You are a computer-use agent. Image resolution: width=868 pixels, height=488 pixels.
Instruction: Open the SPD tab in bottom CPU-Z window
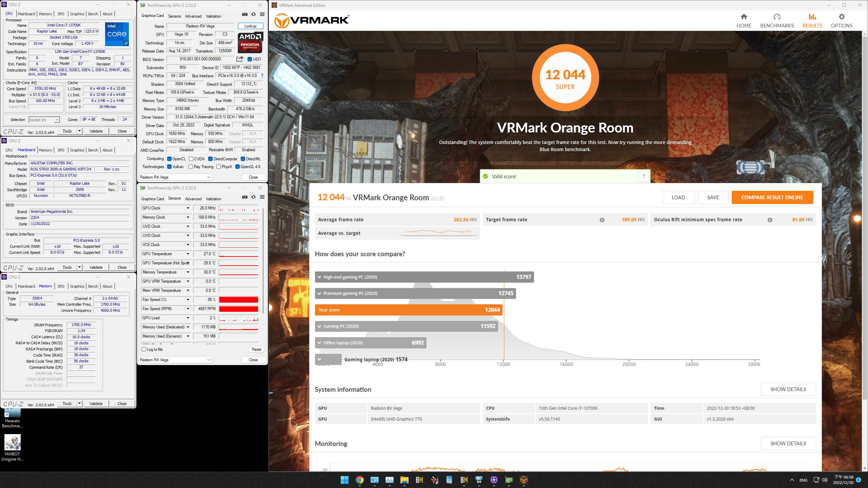click(x=61, y=286)
